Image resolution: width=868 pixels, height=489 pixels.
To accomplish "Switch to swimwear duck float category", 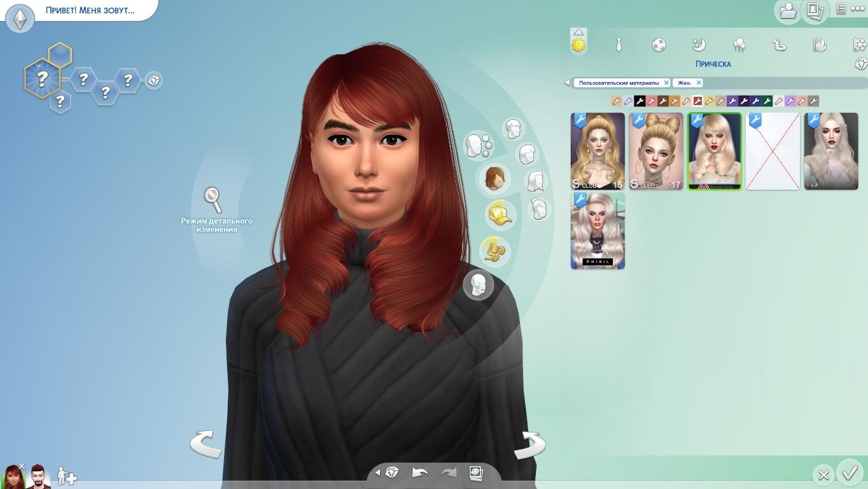I will point(779,45).
